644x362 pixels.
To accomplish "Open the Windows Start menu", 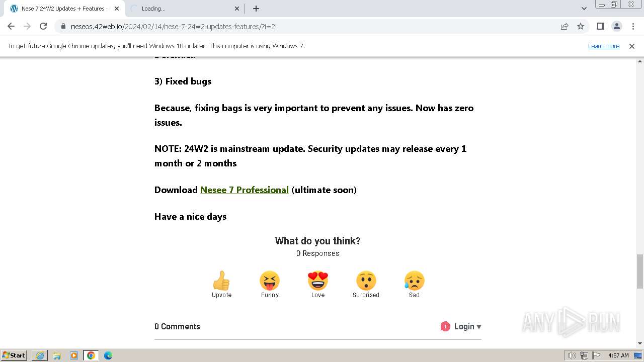I will (14, 355).
